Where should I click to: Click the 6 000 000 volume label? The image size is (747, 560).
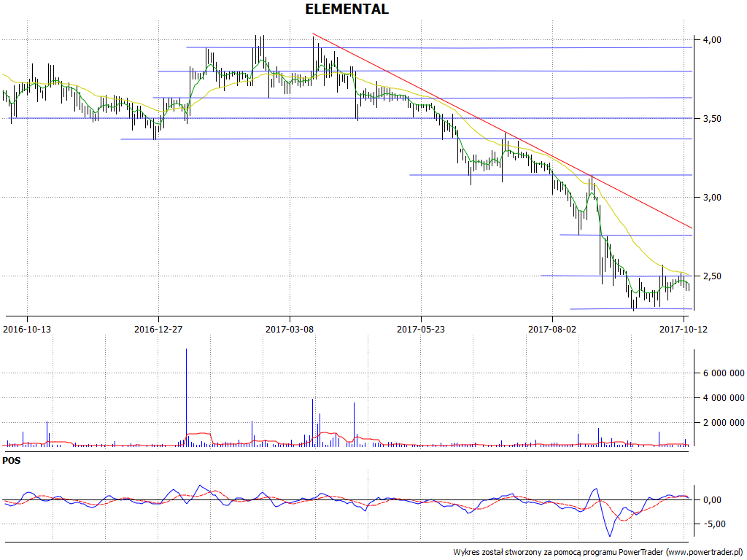724,373
